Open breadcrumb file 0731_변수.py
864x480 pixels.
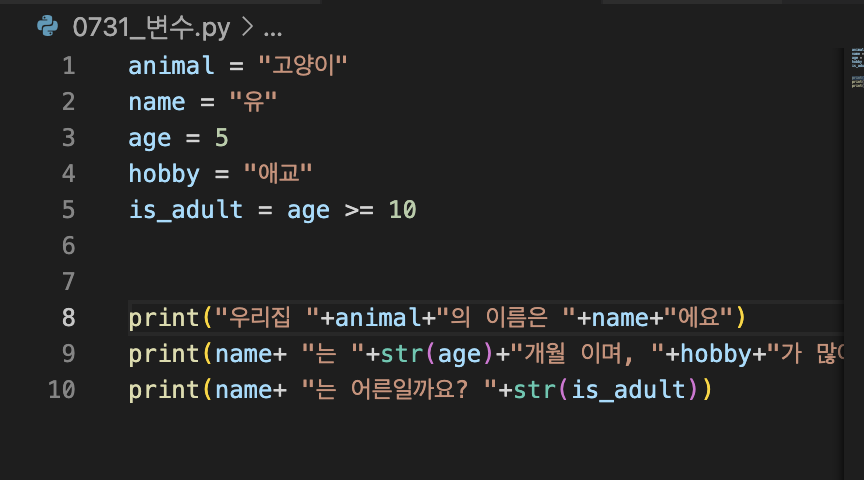[x=151, y=28]
